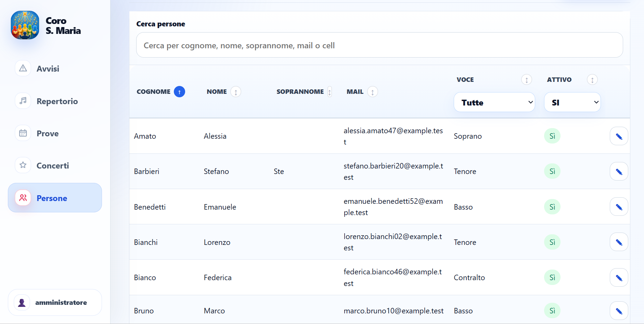
Task: Click the Persone people icon
Action: [23, 198]
